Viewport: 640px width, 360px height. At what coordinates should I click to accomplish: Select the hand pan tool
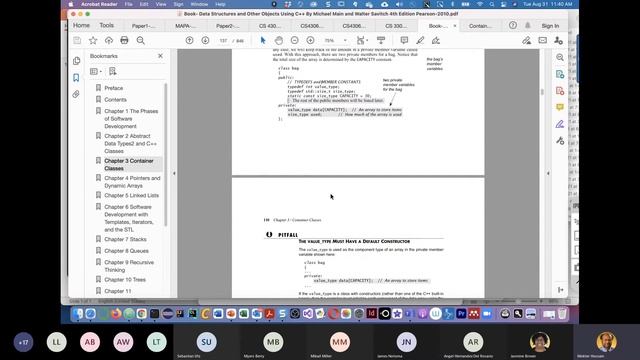click(279, 40)
